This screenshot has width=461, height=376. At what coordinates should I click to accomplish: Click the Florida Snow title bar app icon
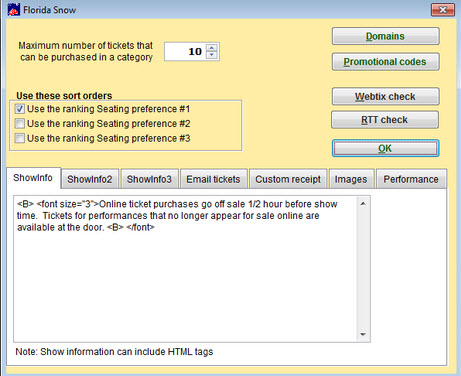point(14,10)
